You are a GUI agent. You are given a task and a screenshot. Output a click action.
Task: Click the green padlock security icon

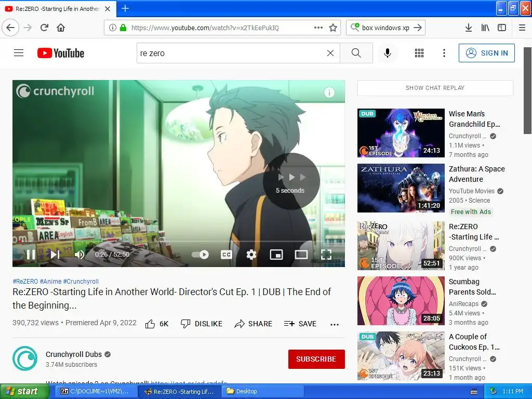pyautogui.click(x=123, y=28)
